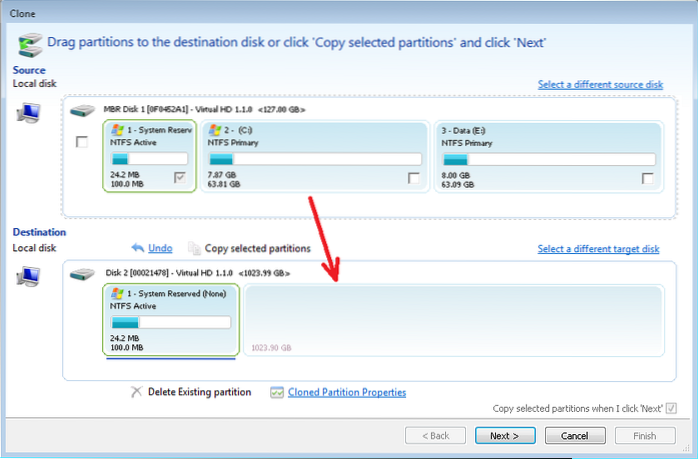This screenshot has width=698, height=459.
Task: Click the Cancel button
Action: [x=575, y=435]
